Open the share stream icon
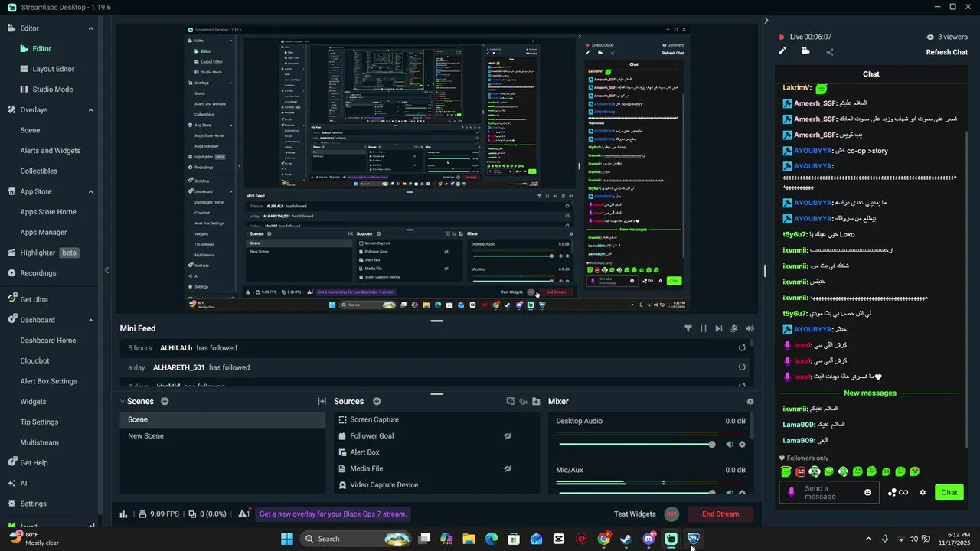Screen dimensions: 980x551 coord(830,52)
